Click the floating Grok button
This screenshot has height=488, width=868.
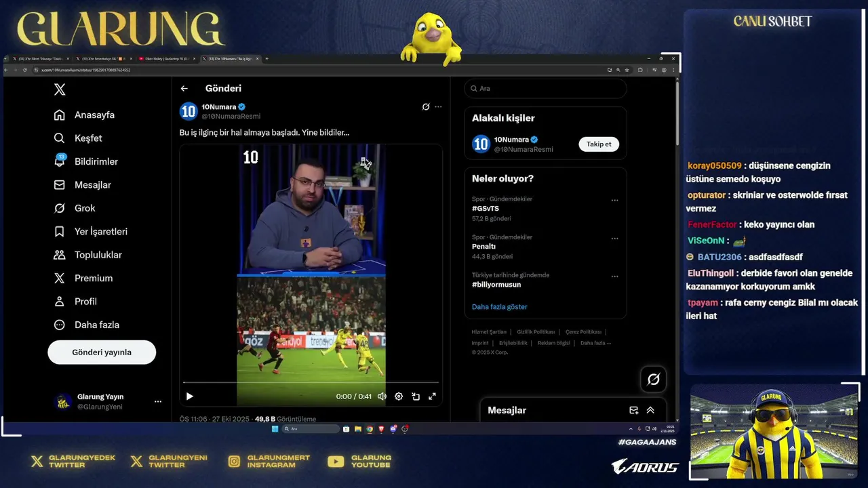(653, 380)
